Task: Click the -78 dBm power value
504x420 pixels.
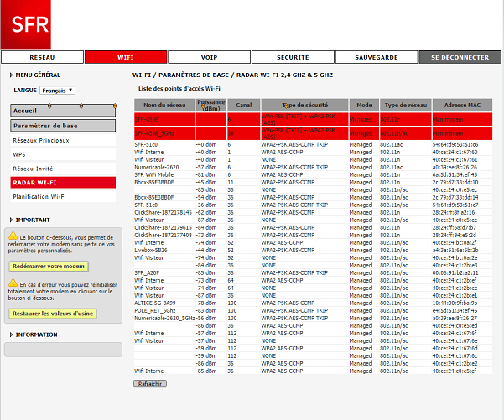Action: point(206,303)
